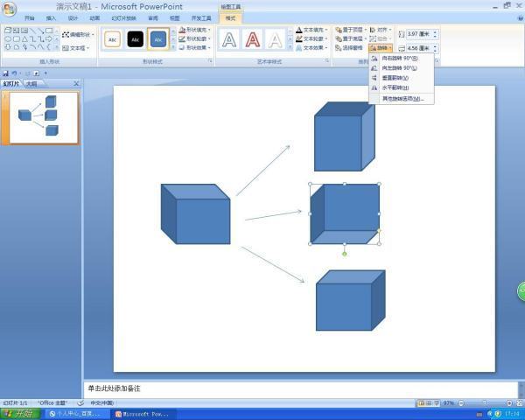Choose the white Abc shape style

(x=112, y=39)
